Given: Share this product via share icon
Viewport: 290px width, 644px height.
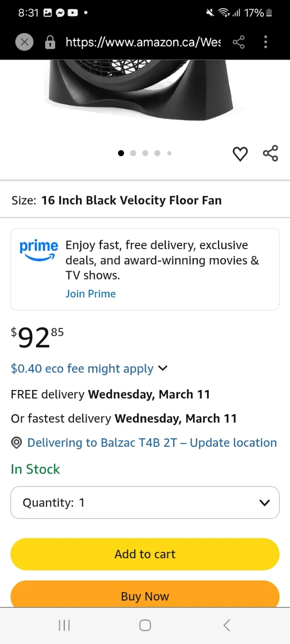Looking at the screenshot, I should tap(270, 153).
